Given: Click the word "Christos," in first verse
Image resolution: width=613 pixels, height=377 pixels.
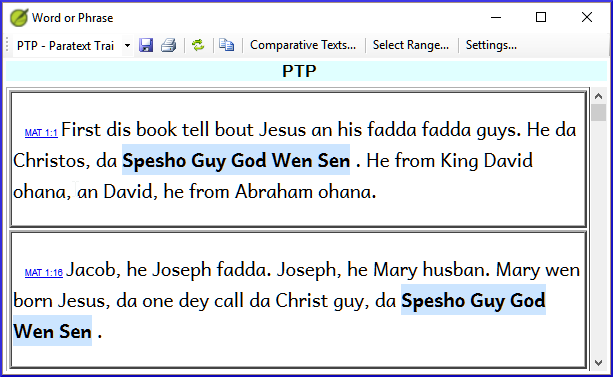Looking at the screenshot, I should coord(51,161).
